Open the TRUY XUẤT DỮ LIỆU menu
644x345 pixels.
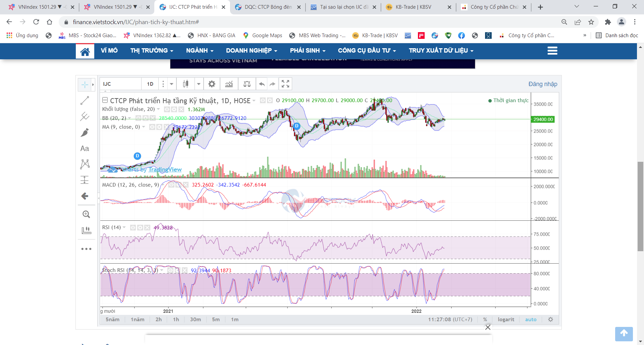(x=441, y=51)
